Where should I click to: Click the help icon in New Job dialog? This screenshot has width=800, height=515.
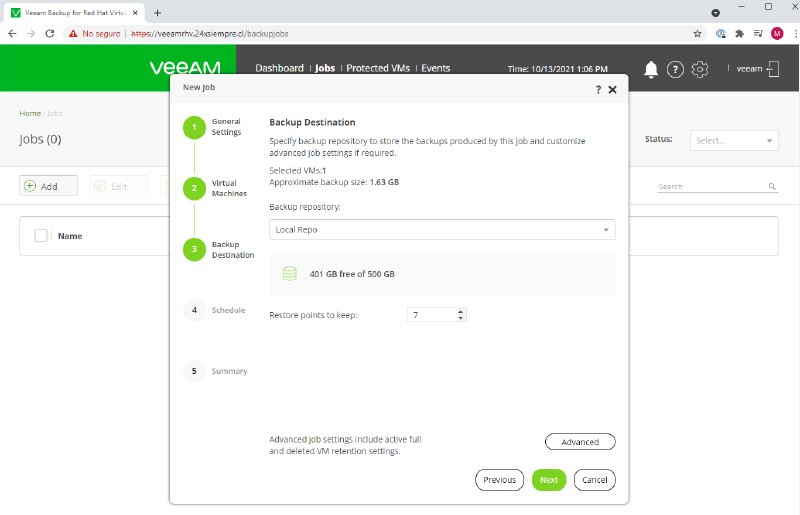pos(598,90)
